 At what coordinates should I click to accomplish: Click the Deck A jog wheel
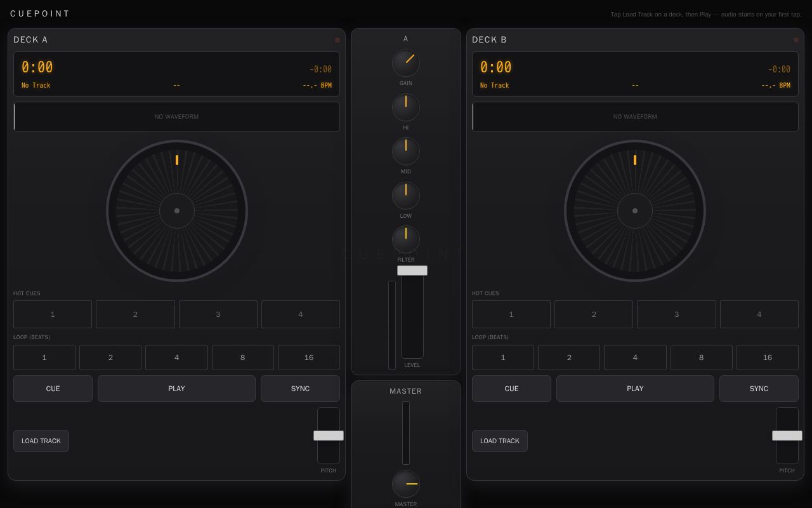tap(177, 211)
